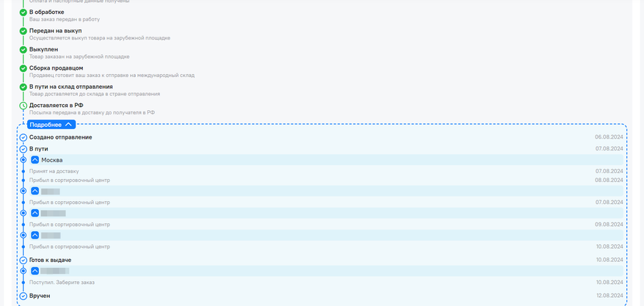Image resolution: width=644 pixels, height=306 pixels.
Task: Click the green check icon beside Передан на выкуп
Action: pos(23,31)
